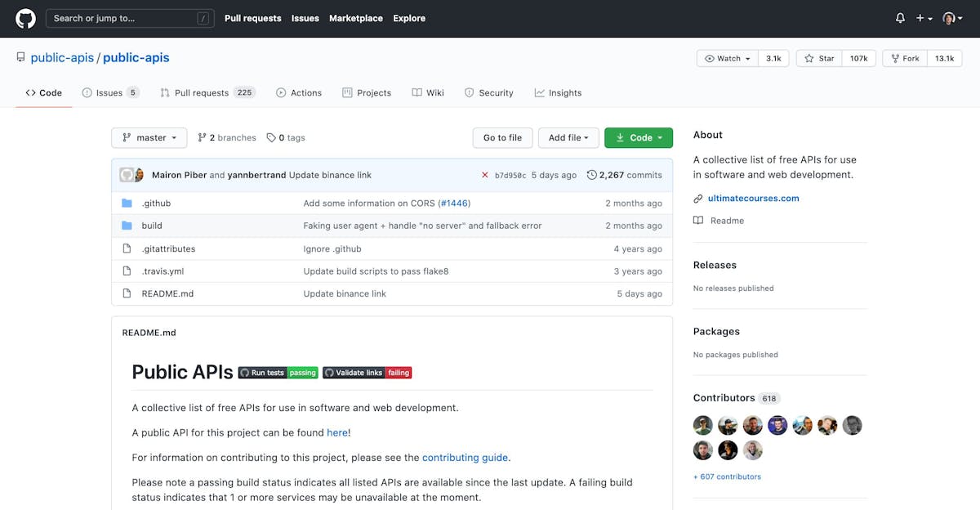The image size is (980, 510).
Task: Open the Insights tab
Action: pos(558,92)
